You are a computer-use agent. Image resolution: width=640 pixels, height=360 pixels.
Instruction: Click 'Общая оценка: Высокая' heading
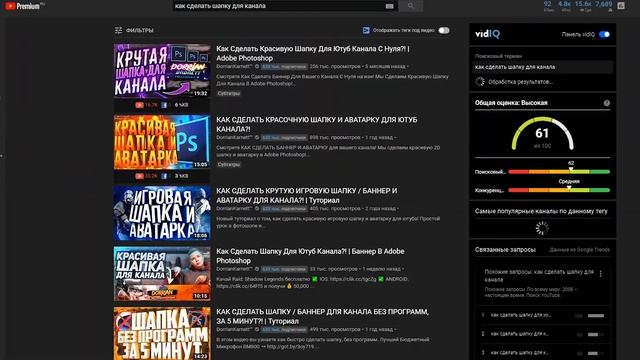511,103
